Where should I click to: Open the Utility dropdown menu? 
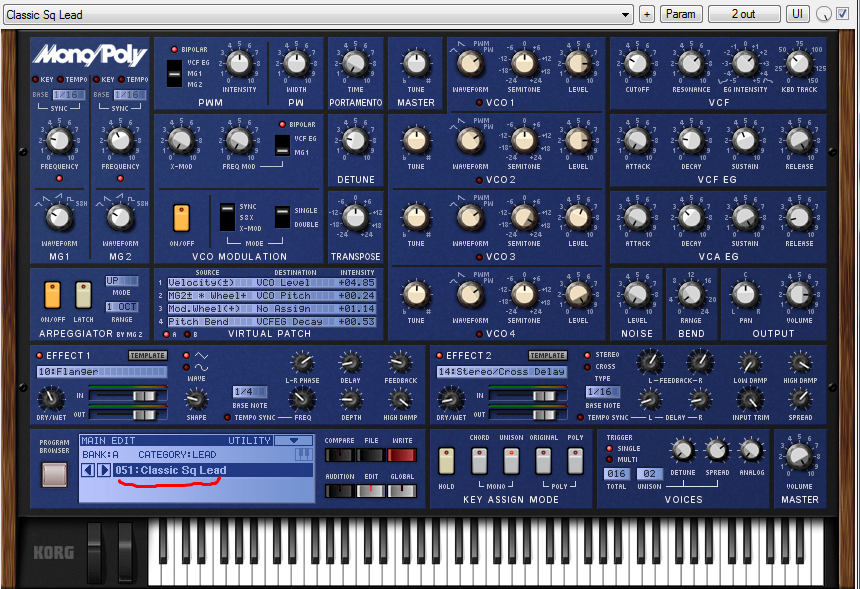pyautogui.click(x=294, y=440)
